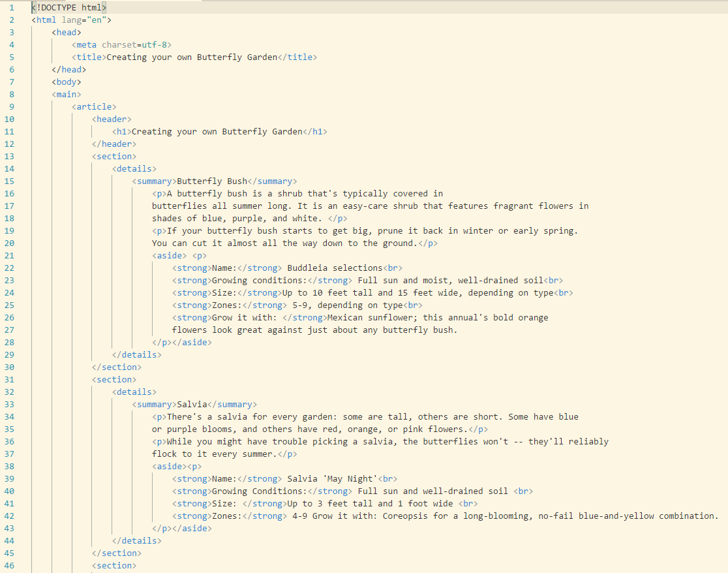Click the title tag text on line 5
Viewport: 728px width, 573px height.
point(192,57)
